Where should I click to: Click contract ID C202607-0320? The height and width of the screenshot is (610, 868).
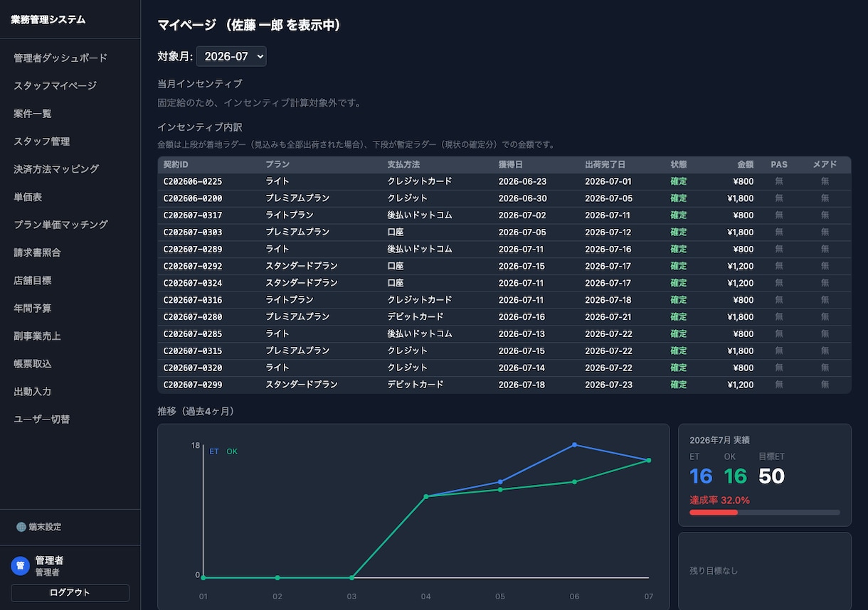(193, 368)
